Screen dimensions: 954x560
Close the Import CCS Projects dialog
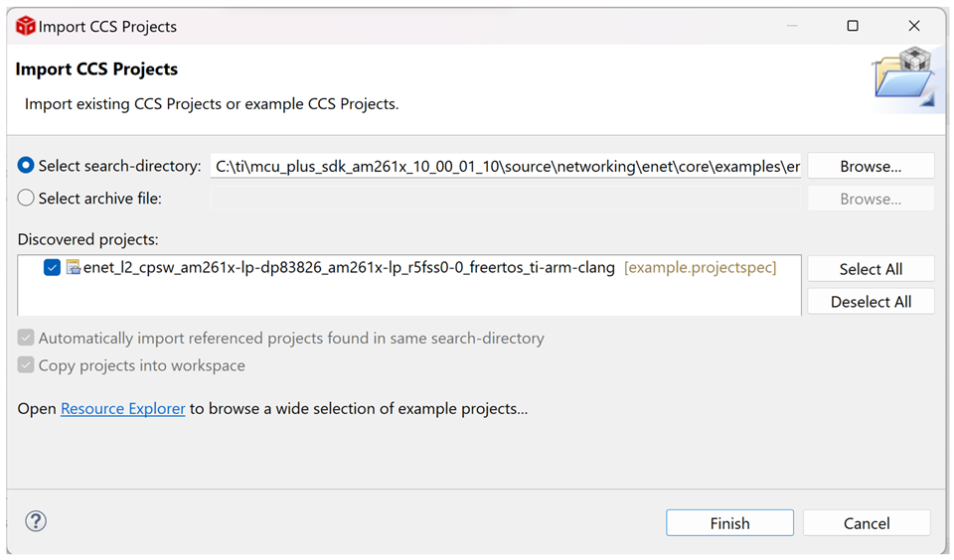click(x=914, y=26)
